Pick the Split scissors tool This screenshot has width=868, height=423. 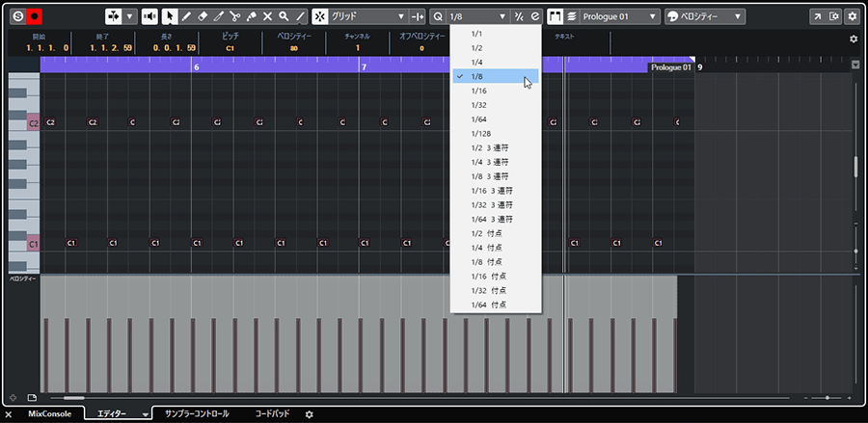click(x=235, y=16)
